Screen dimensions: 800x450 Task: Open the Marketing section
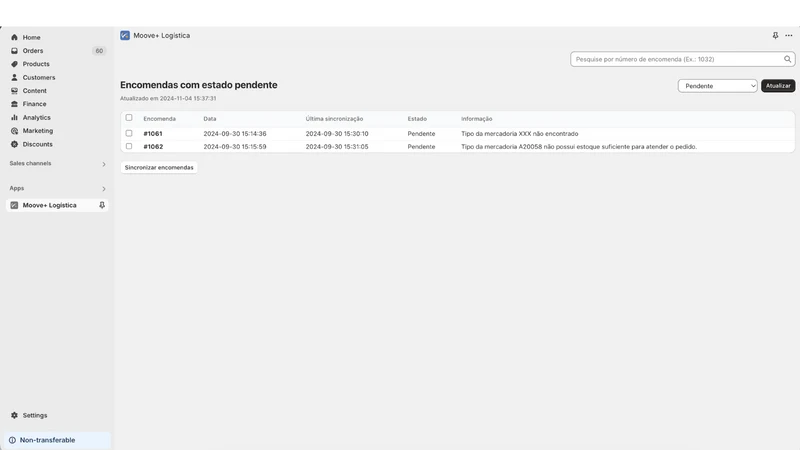tap(38, 131)
